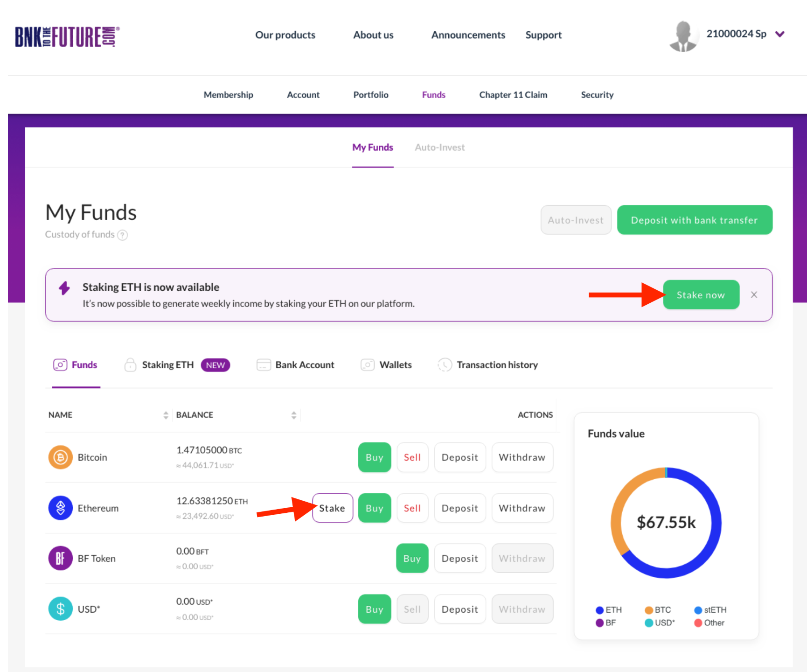Switch to the Staking ETH tab
807x672 pixels.
(177, 365)
